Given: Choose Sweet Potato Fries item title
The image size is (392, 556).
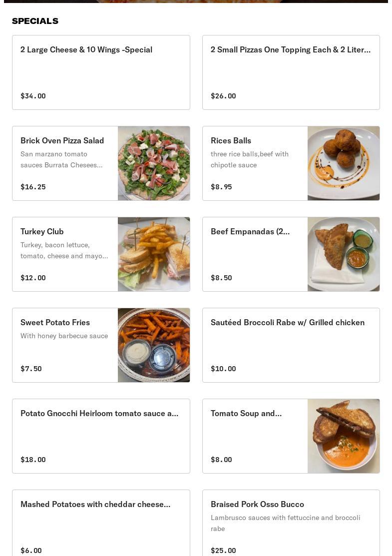Looking at the screenshot, I should [x=55, y=323].
